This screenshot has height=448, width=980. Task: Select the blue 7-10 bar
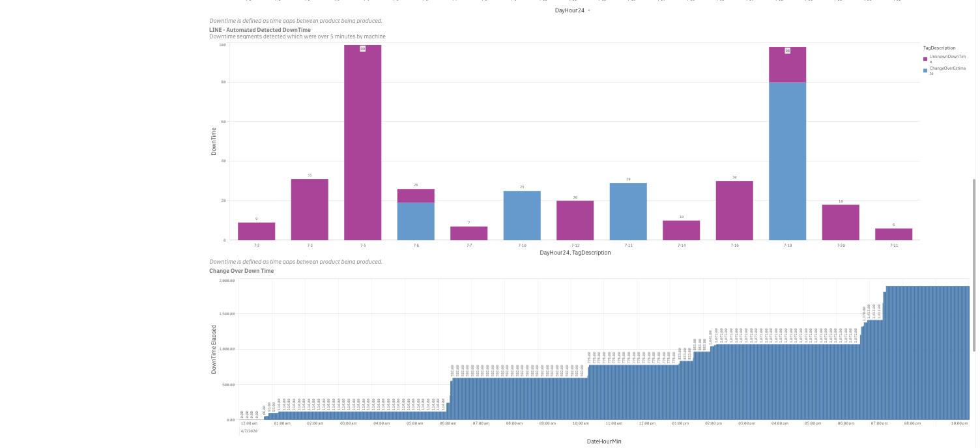(x=522, y=216)
